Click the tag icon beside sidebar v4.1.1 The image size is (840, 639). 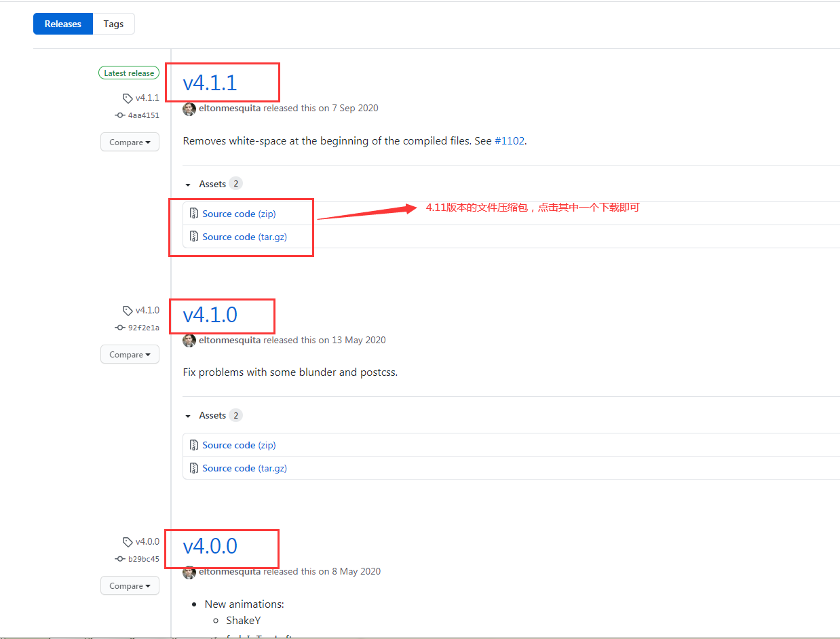pyautogui.click(x=128, y=98)
